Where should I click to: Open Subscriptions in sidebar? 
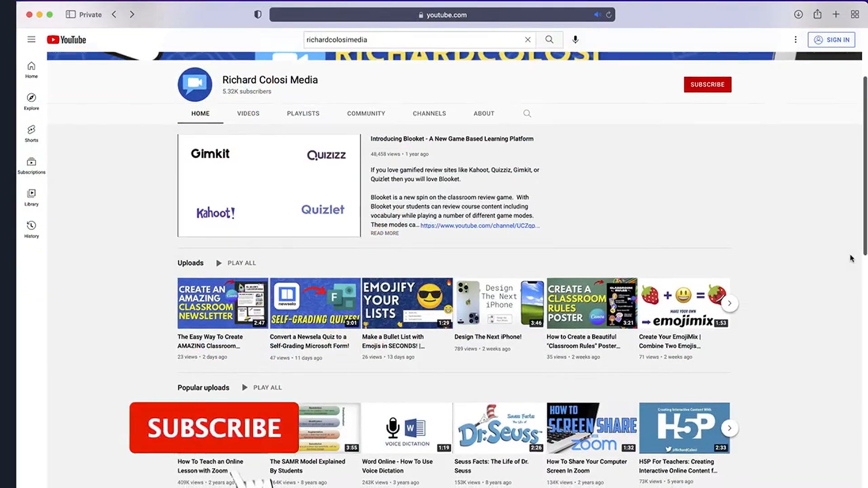point(31,166)
